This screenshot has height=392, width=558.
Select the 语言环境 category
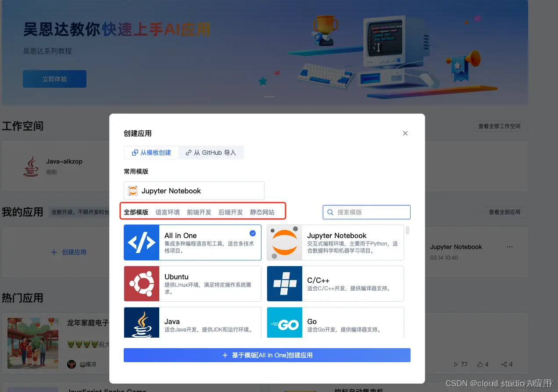[168, 212]
